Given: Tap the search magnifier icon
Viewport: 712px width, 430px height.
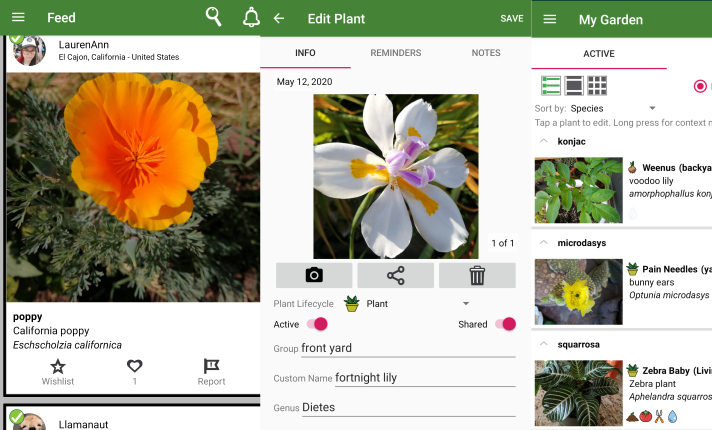Looking at the screenshot, I should tap(213, 17).
